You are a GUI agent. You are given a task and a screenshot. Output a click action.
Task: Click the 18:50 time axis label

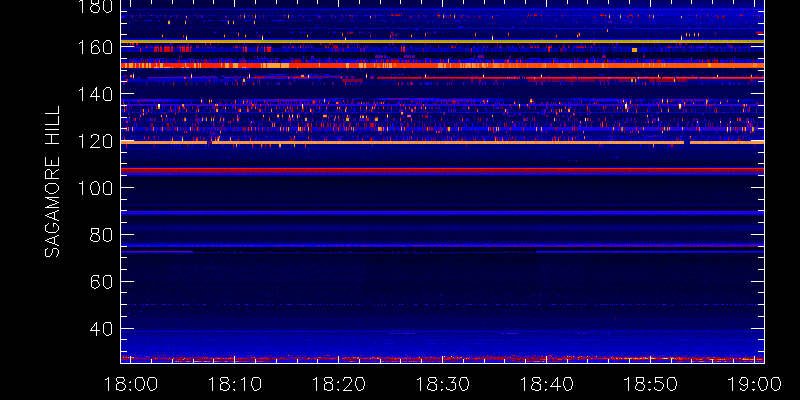click(x=651, y=384)
